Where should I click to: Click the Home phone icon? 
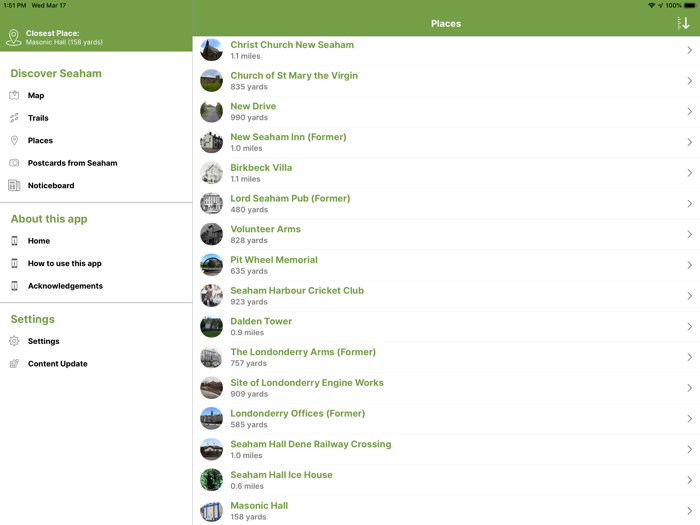coord(14,241)
